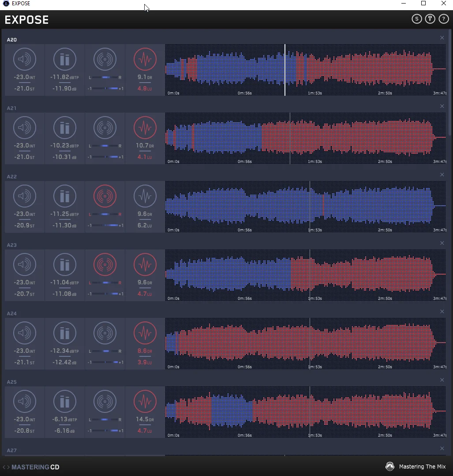Viewport: 453px width, 476px height.
Task: Click the A25 waveform display
Action: [x=306, y=412]
